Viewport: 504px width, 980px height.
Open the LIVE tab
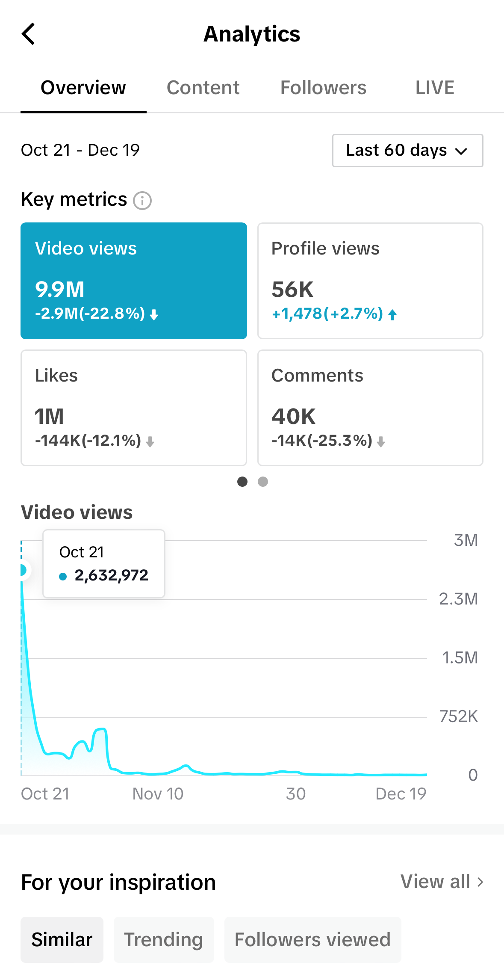coord(434,88)
